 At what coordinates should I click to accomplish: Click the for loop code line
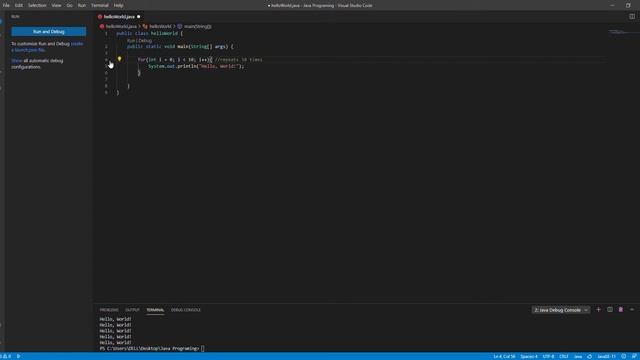(200, 60)
